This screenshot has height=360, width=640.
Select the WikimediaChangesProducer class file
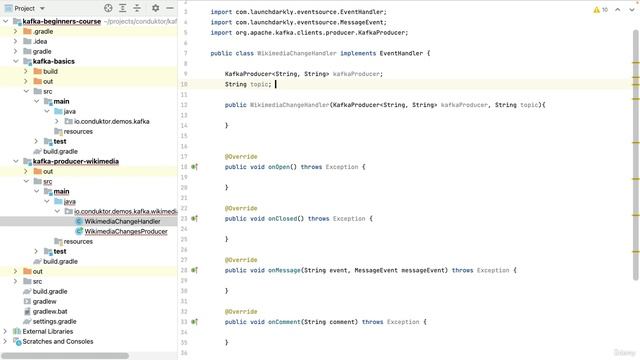(126, 231)
